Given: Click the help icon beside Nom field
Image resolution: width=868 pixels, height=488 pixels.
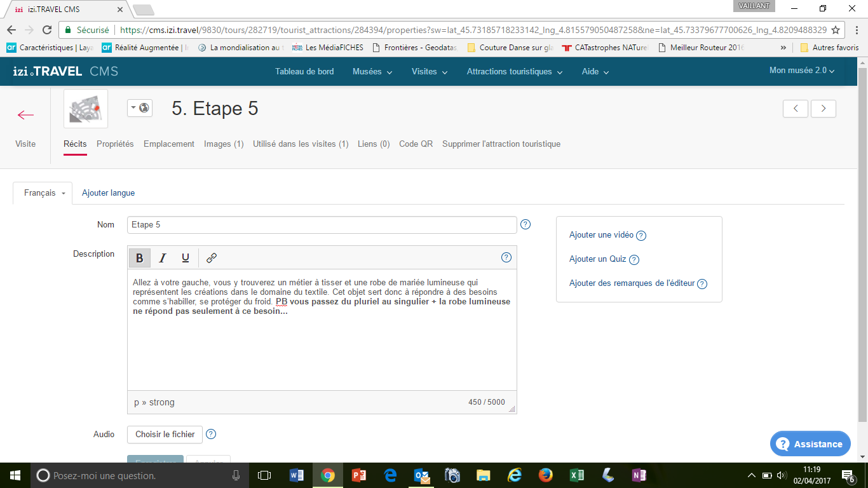Looking at the screenshot, I should tap(526, 224).
